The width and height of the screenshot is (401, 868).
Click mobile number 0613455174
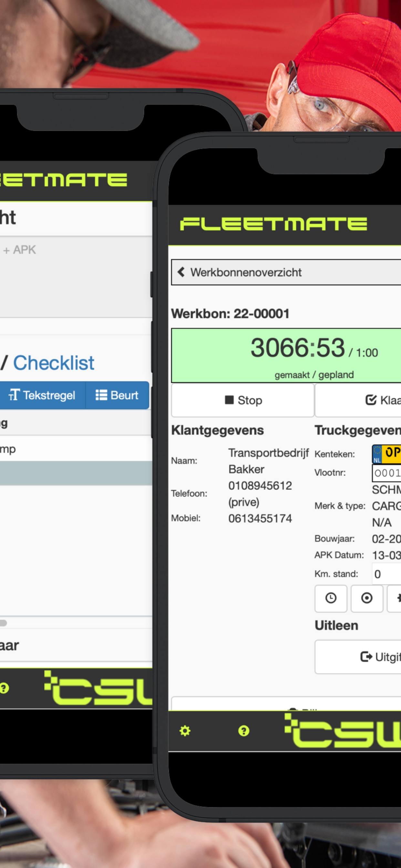[260, 518]
